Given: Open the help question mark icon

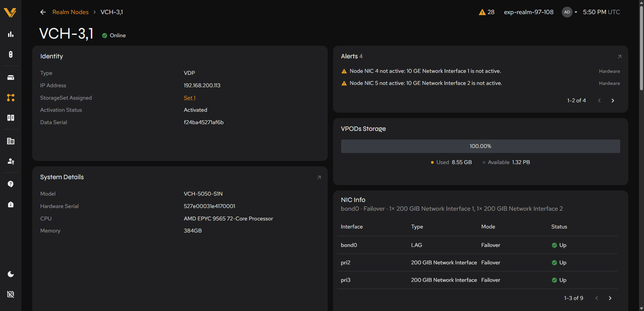Looking at the screenshot, I should pos(11,184).
